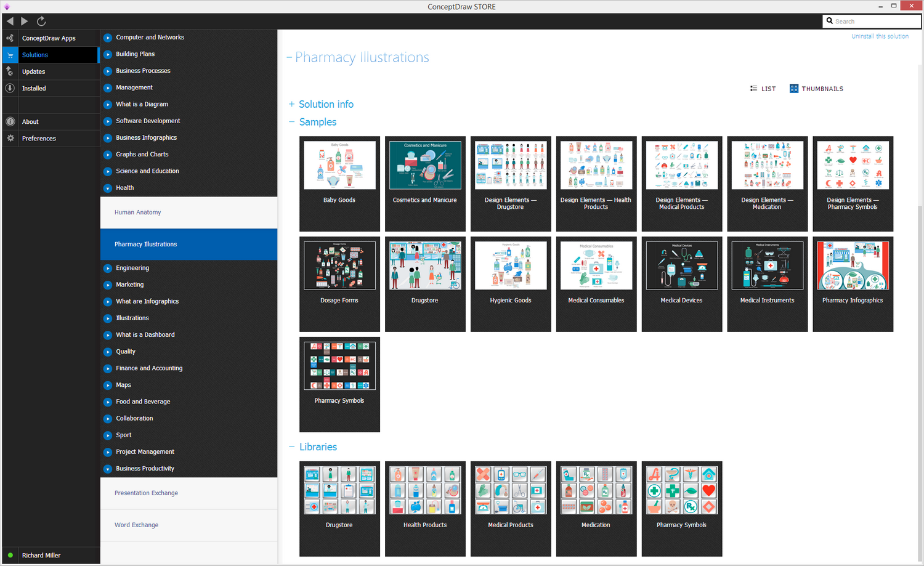Screen dimensions: 924x566
Task: Open the Baby Goods sample
Action: [339, 184]
